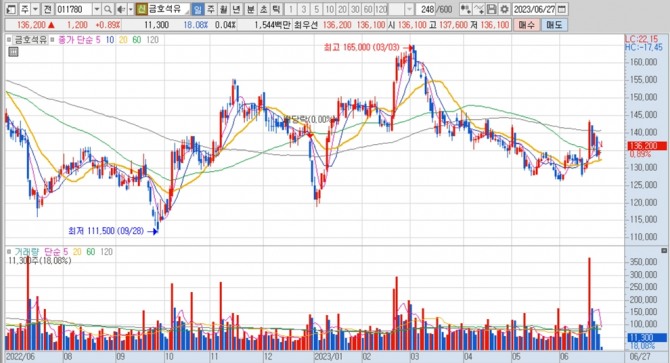Toggle the square before 거래량 legend

pos(9,252)
